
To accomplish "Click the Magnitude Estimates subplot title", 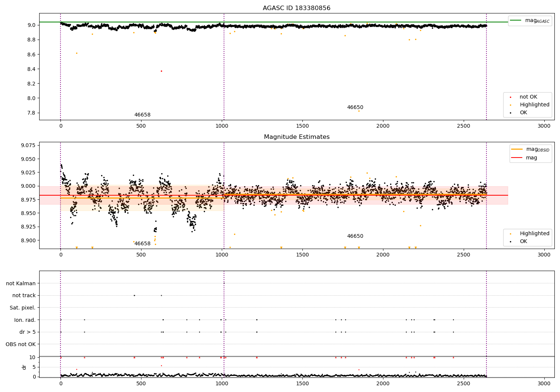I will [296, 137].
